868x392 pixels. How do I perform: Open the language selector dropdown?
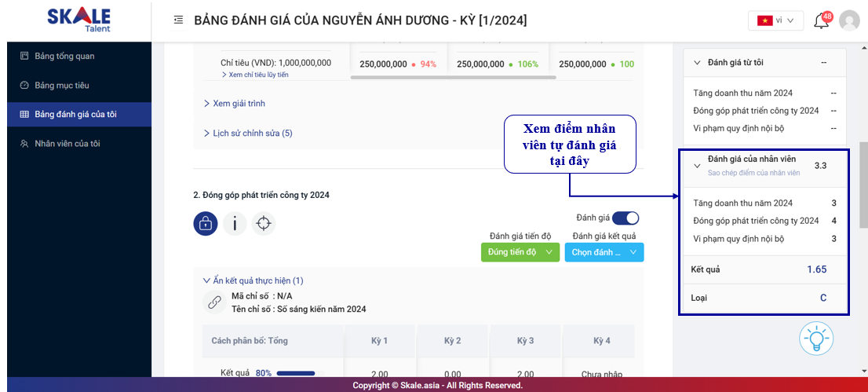(x=776, y=20)
